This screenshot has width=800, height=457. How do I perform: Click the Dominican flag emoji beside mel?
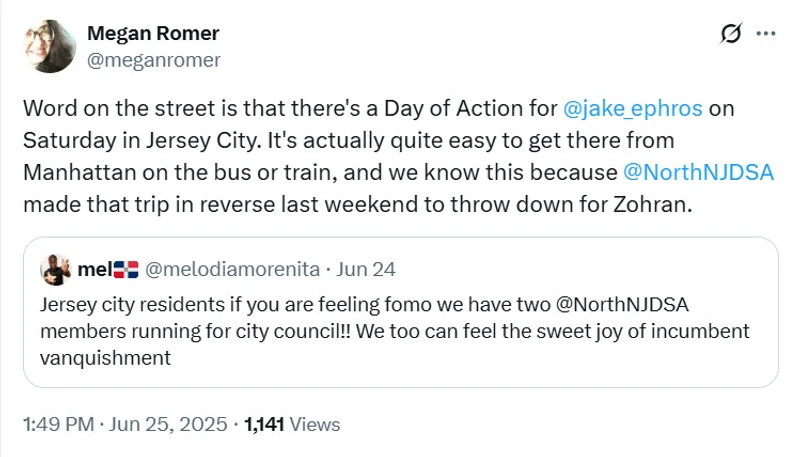click(x=126, y=268)
